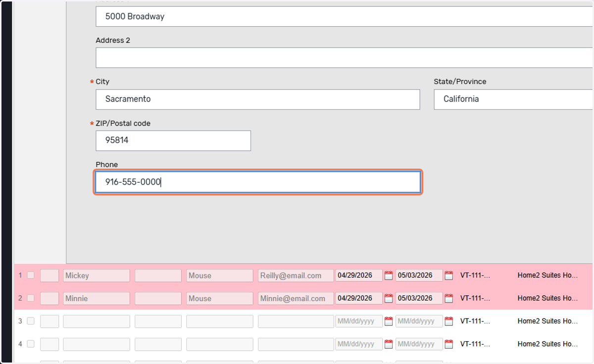Viewport: 594px width, 364px height.
Task: Click the Phone field 916-555-0000
Action: [x=258, y=182]
